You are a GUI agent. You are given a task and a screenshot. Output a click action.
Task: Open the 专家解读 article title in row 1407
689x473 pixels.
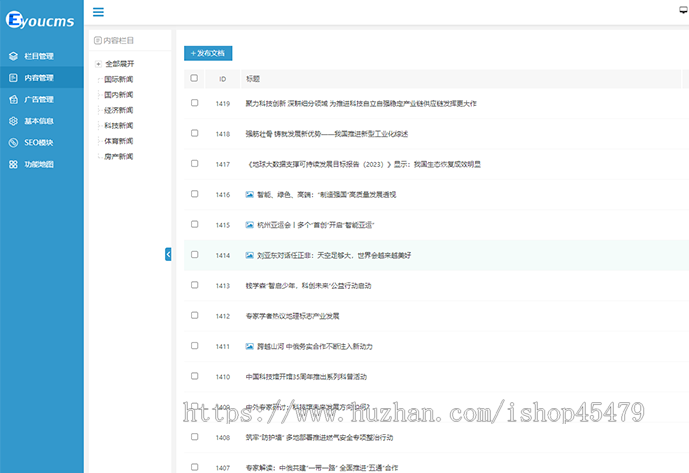322,468
